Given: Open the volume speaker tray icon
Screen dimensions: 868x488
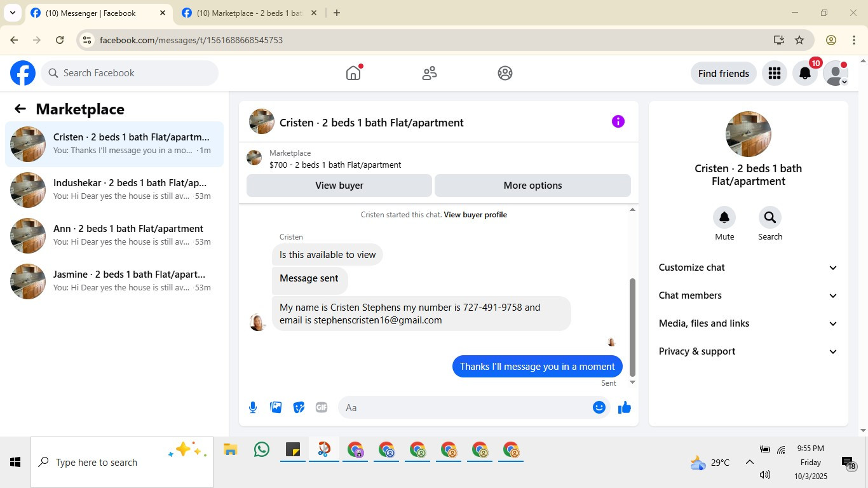Looking at the screenshot, I should [x=765, y=475].
